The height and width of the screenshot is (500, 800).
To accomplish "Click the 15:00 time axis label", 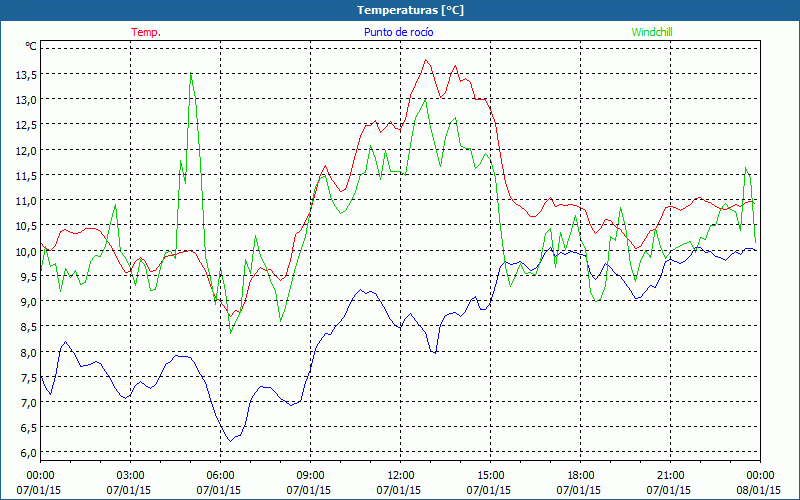I will tap(490, 475).
